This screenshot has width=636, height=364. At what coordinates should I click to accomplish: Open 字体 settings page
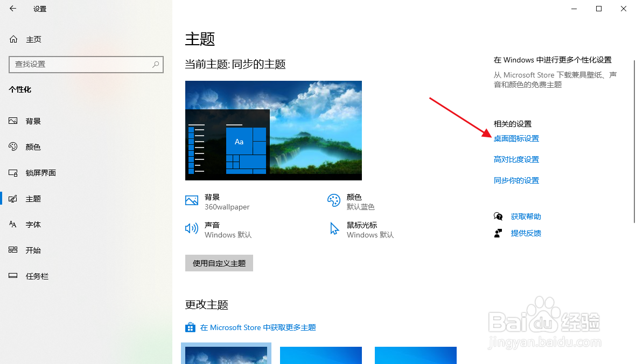point(33,225)
